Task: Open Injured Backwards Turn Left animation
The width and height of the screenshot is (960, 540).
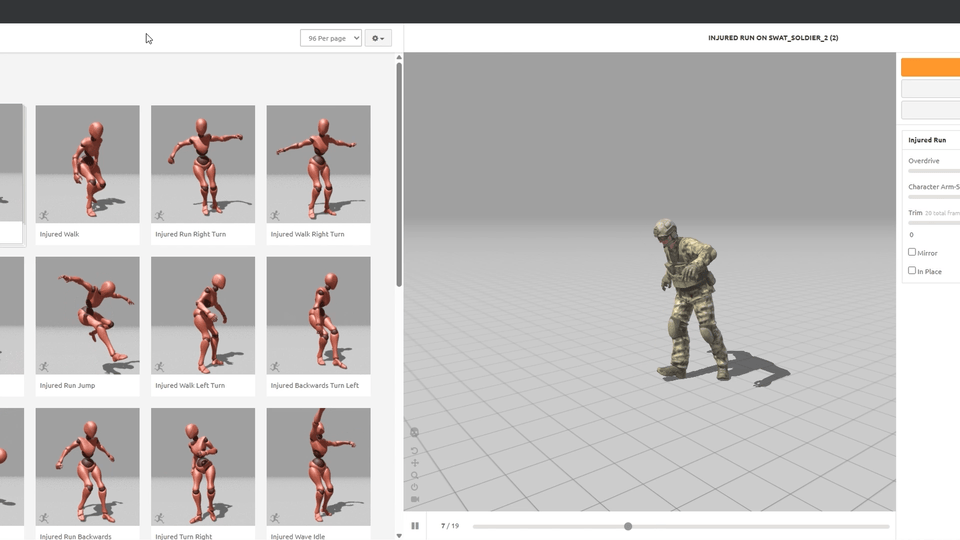Action: (318, 315)
